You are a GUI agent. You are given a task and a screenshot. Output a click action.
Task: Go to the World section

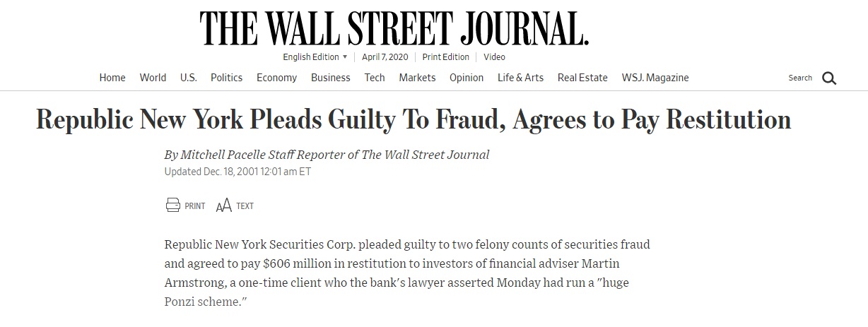tap(153, 78)
